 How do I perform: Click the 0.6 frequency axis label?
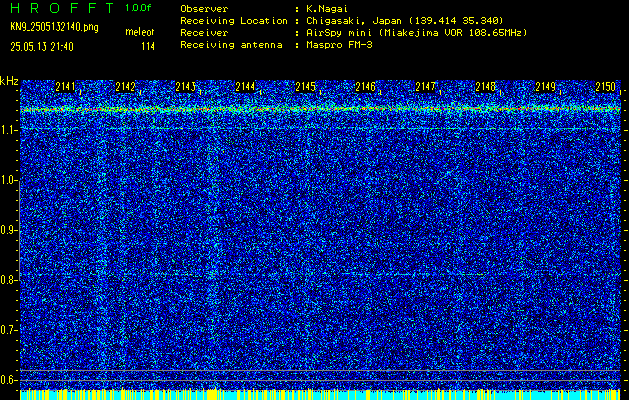click(x=8, y=380)
